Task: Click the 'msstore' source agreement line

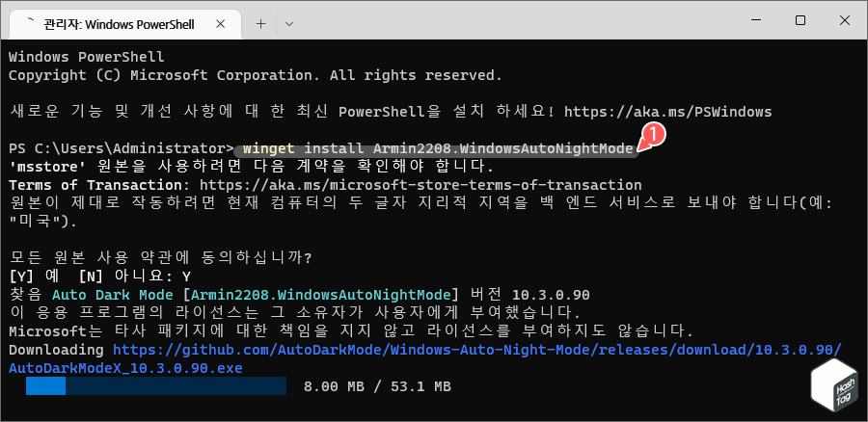Action: tap(251, 167)
